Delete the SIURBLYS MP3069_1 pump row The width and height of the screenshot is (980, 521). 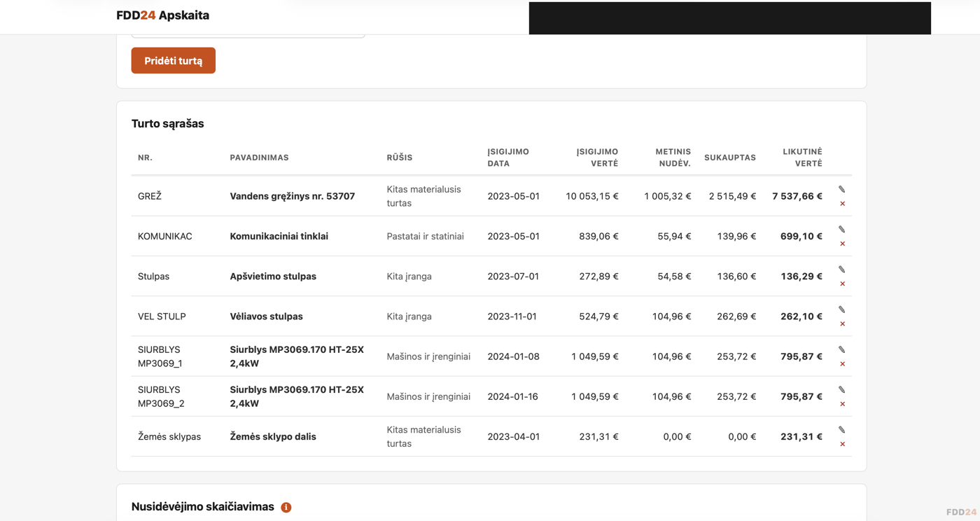tap(842, 363)
